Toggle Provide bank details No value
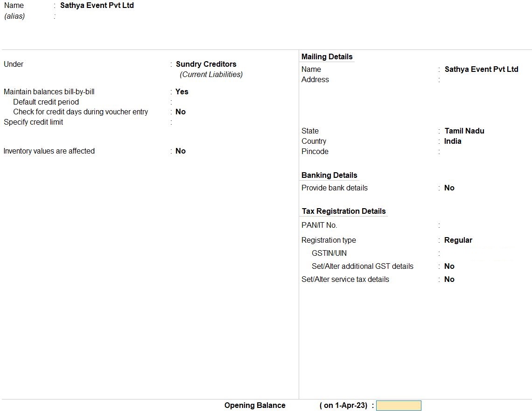Image resolution: width=532 pixels, height=414 pixels. point(449,188)
